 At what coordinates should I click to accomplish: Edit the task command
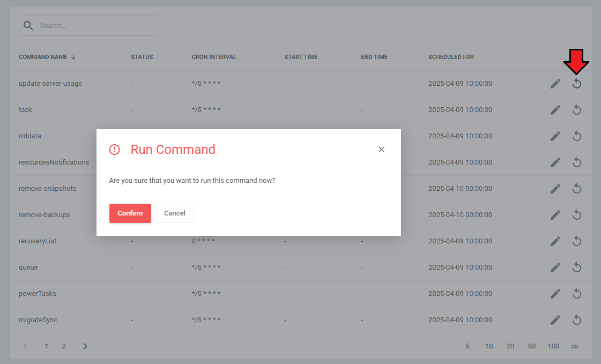[x=555, y=110]
